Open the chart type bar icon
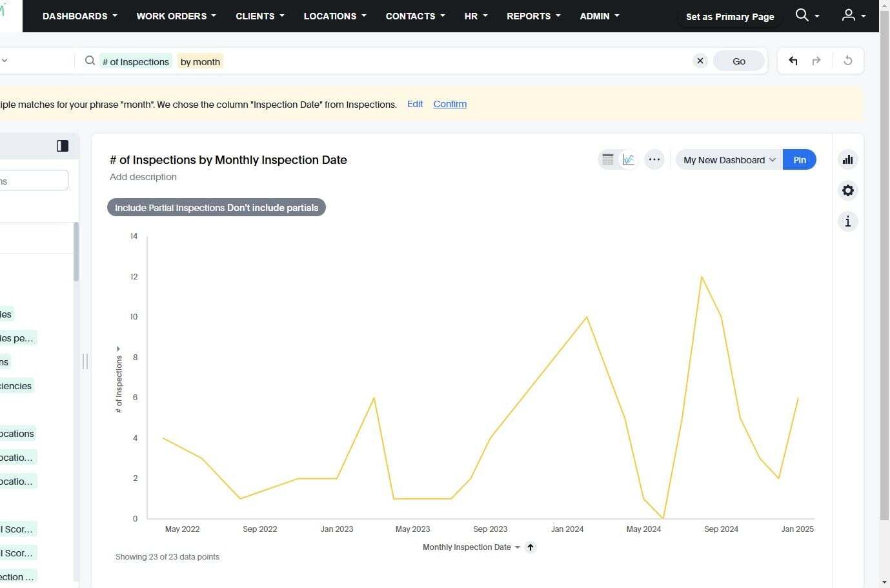This screenshot has height=588, width=890. (x=848, y=159)
